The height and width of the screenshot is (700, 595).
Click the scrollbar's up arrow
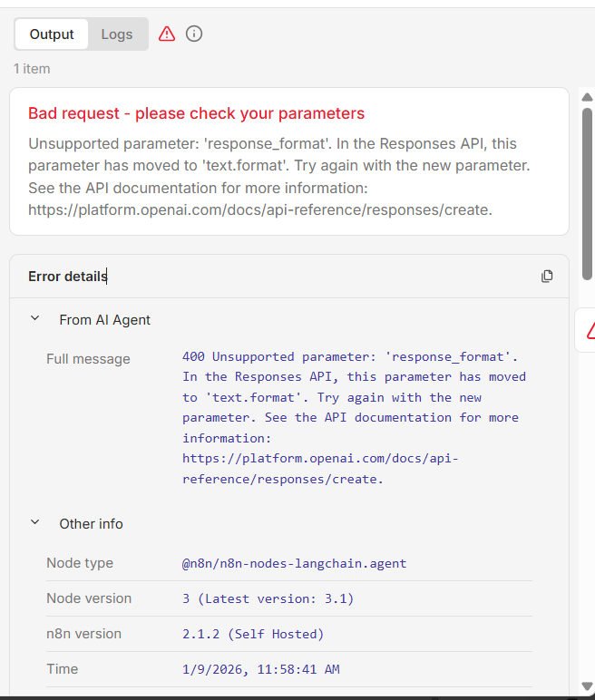[x=587, y=97]
